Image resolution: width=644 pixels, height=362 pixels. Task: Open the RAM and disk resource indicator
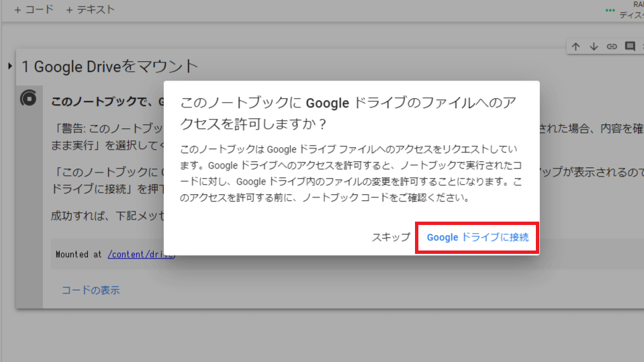[631, 10]
